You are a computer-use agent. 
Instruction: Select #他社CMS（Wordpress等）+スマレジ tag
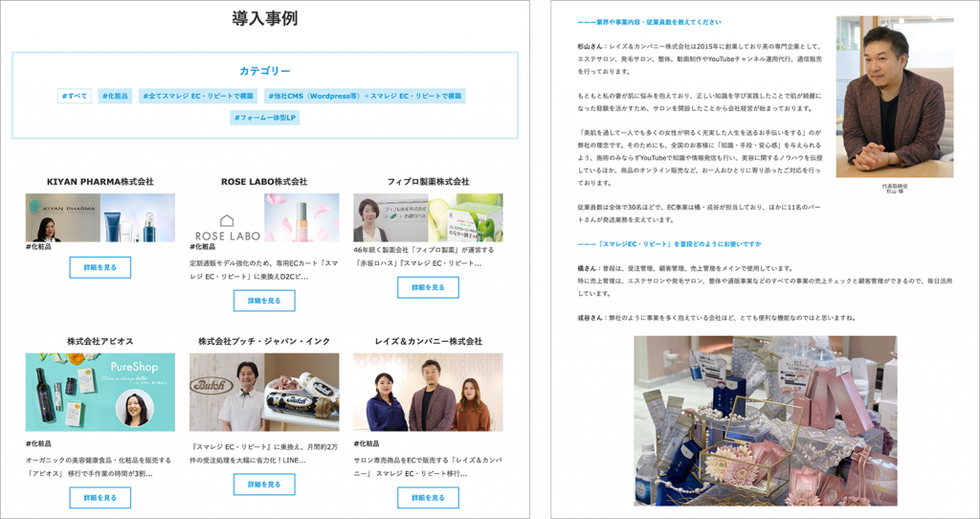(365, 96)
